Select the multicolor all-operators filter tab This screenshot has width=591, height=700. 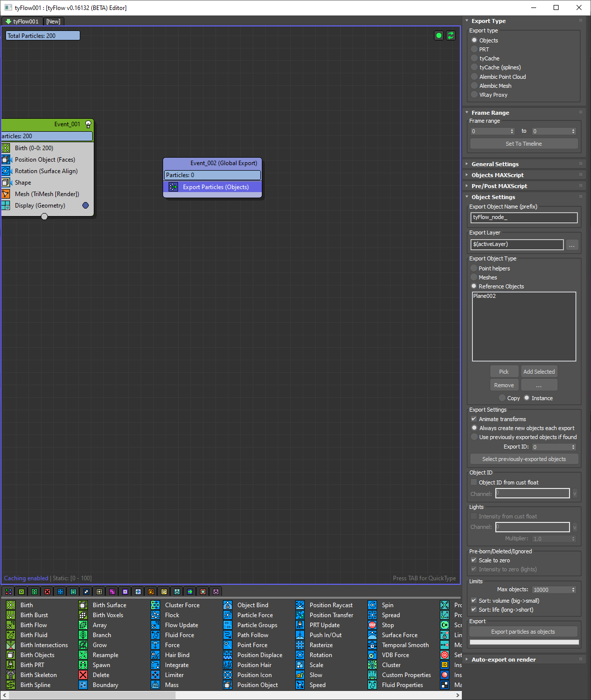(8, 592)
